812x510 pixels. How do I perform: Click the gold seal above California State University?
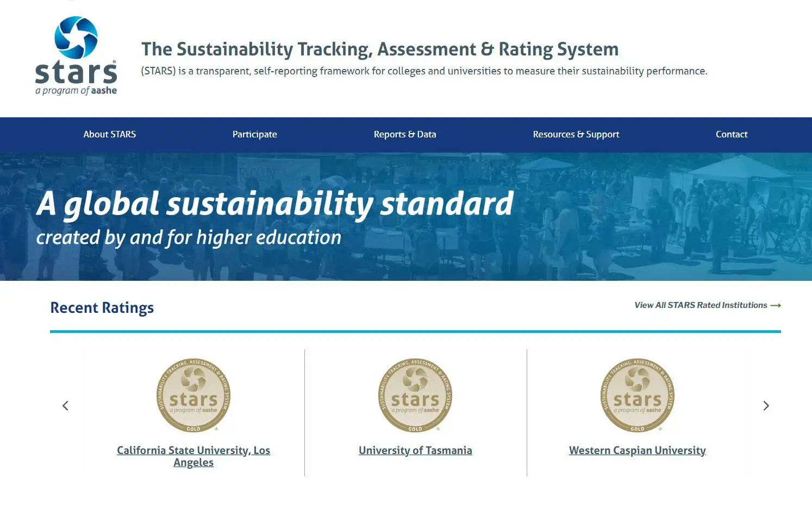point(193,395)
